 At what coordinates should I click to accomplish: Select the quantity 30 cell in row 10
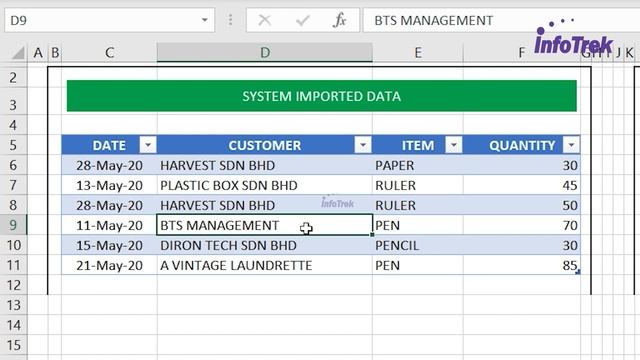click(x=522, y=245)
